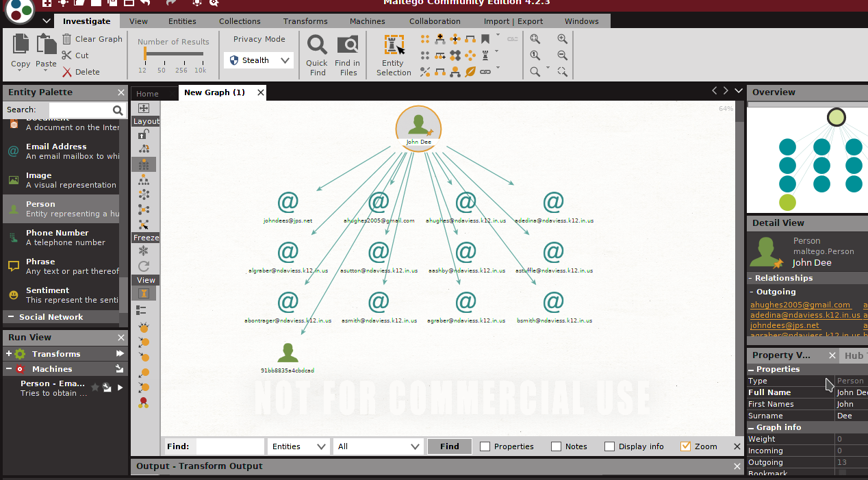Select the John Dee person node
868x480 pixels.
418,128
